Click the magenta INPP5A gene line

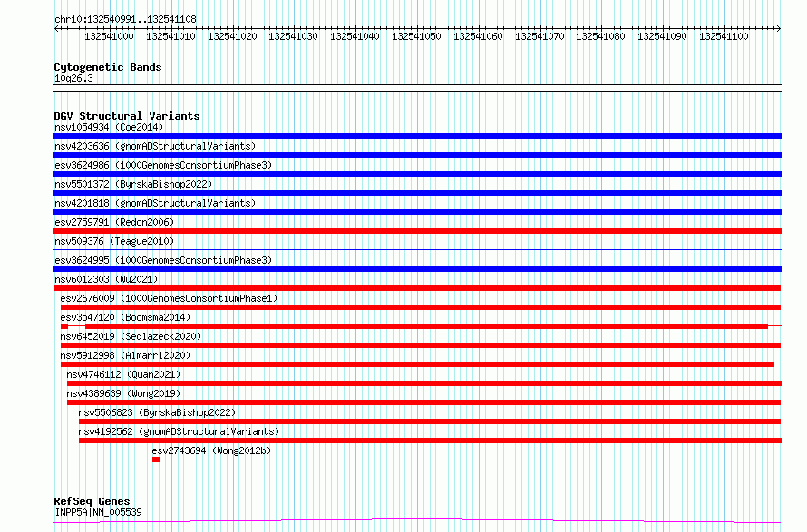pos(417,521)
